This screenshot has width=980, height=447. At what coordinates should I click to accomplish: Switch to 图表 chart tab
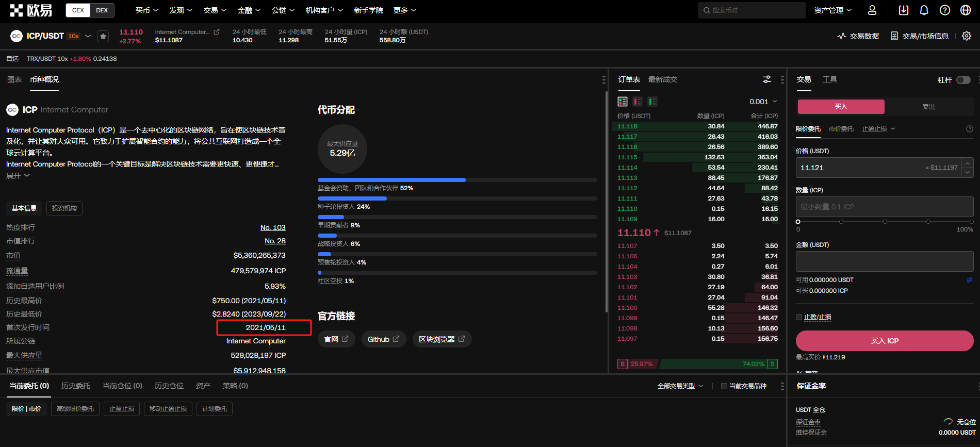(x=14, y=79)
